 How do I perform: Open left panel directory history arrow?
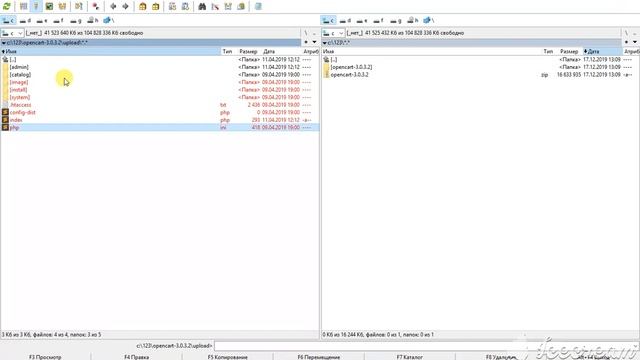click(x=315, y=42)
